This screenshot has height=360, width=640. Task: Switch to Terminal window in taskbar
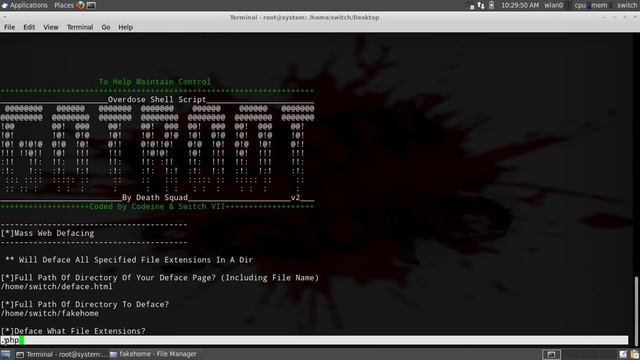62,354
